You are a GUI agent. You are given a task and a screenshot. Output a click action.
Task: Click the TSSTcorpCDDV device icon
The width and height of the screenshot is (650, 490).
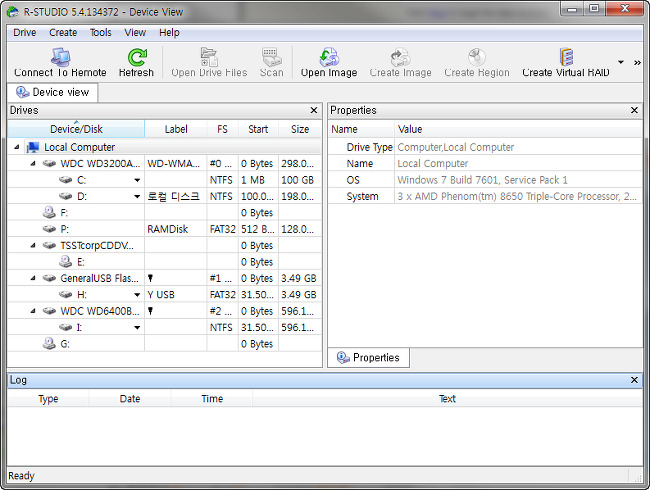pyautogui.click(x=49, y=245)
